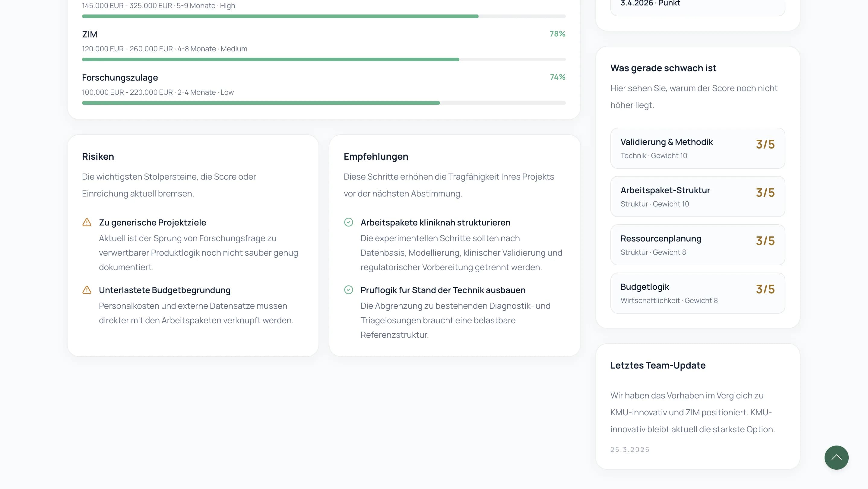Click the Risiken section heading
This screenshot has width=868, height=489.
point(98,156)
